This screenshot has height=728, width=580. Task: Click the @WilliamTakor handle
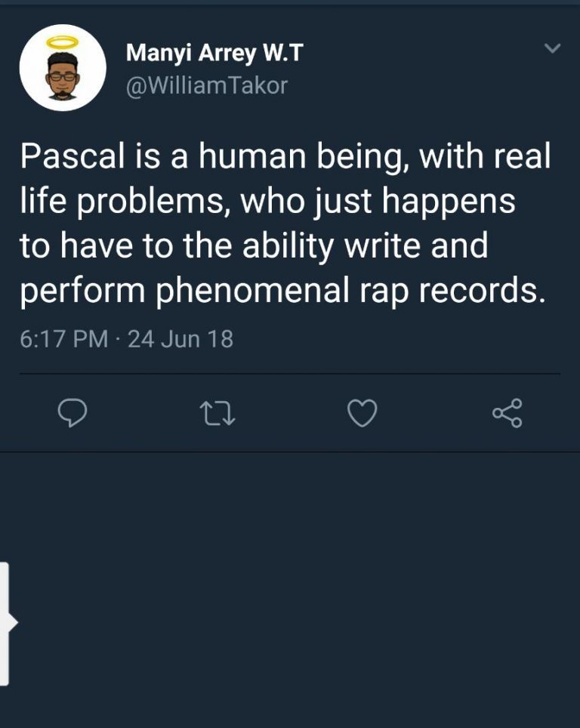(x=207, y=85)
